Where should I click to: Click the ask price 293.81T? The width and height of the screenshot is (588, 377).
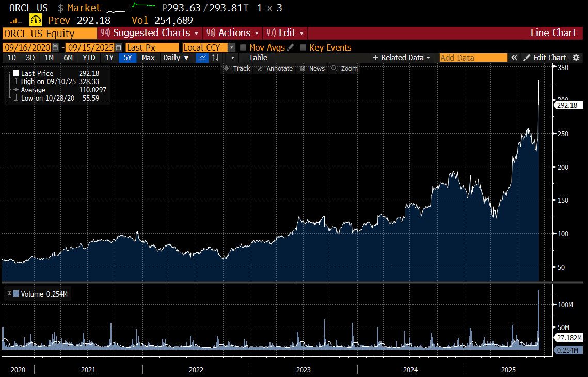[x=229, y=8]
